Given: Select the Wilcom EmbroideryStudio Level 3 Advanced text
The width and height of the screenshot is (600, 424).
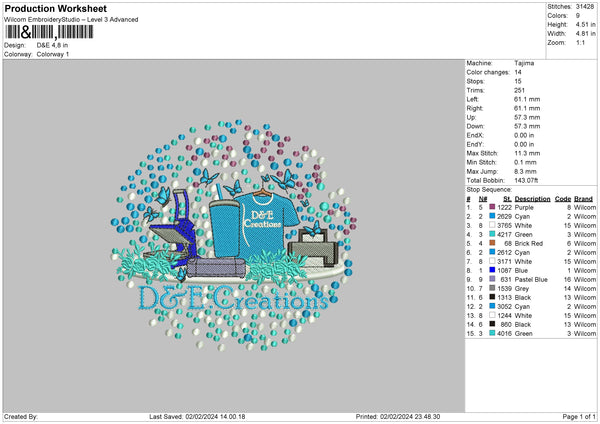Looking at the screenshot, I should click(x=71, y=20).
